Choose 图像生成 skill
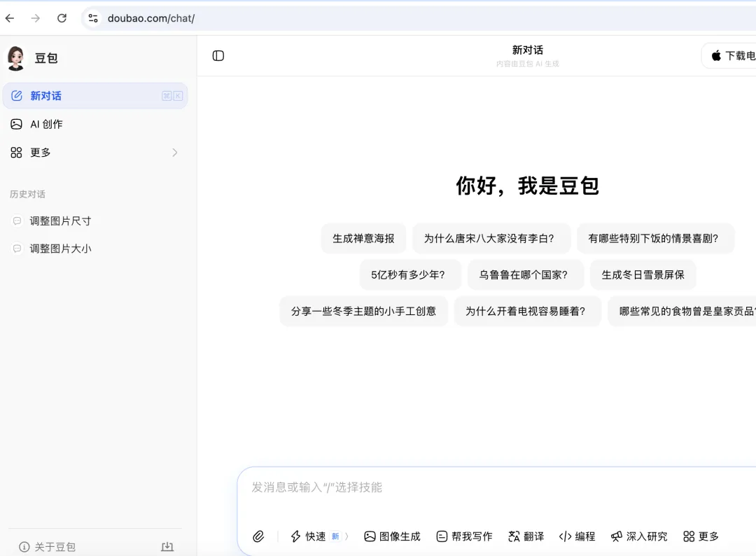Image resolution: width=756 pixels, height=556 pixels. [392, 536]
